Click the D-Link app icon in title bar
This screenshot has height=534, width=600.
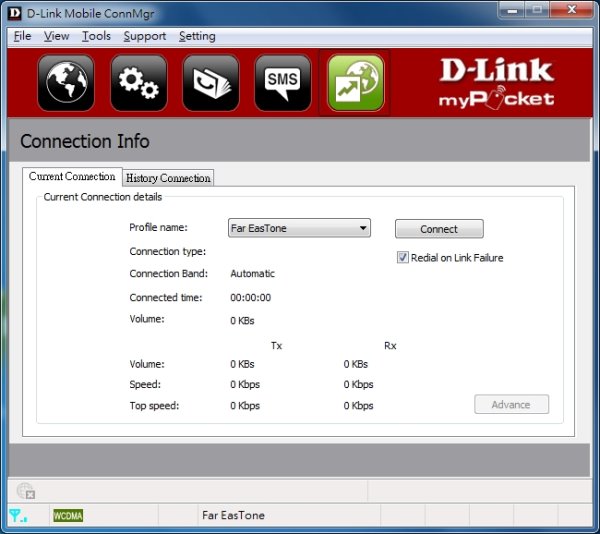14,13
